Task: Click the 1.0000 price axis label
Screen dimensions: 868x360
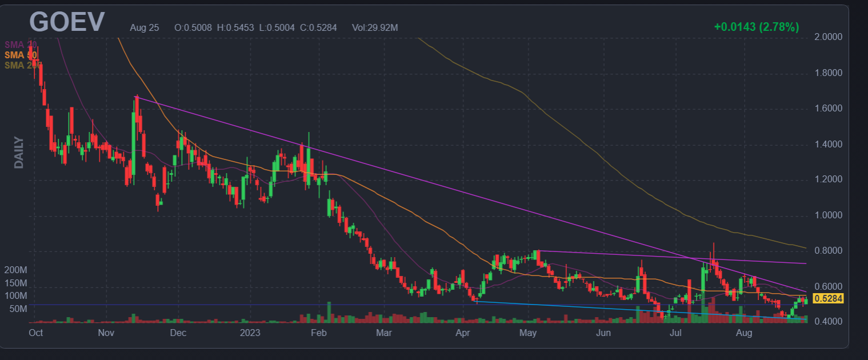Action: (x=828, y=215)
